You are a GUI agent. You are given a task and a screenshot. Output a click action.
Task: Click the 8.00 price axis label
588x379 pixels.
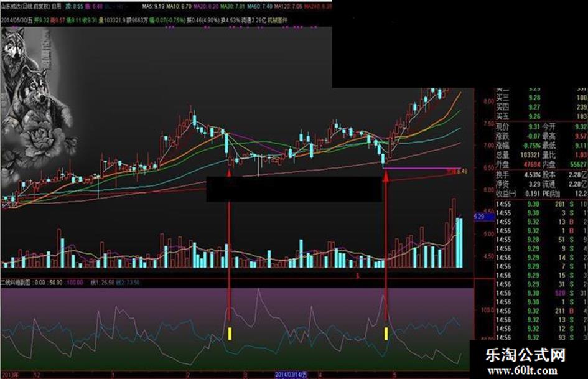[x=489, y=101]
